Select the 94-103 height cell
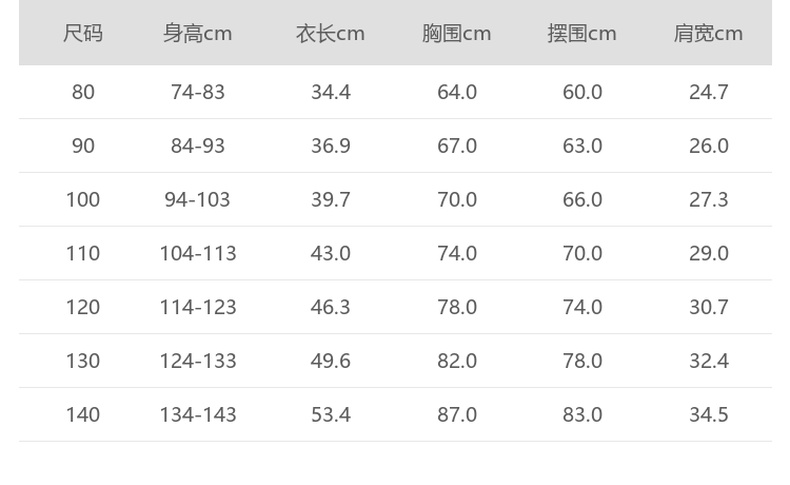The width and height of the screenshot is (790, 485). coord(197,200)
